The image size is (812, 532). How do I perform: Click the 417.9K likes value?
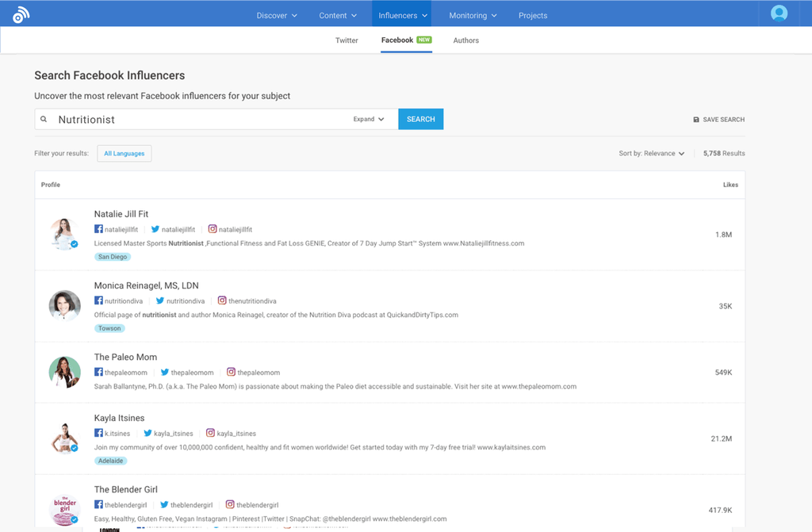pos(720,511)
